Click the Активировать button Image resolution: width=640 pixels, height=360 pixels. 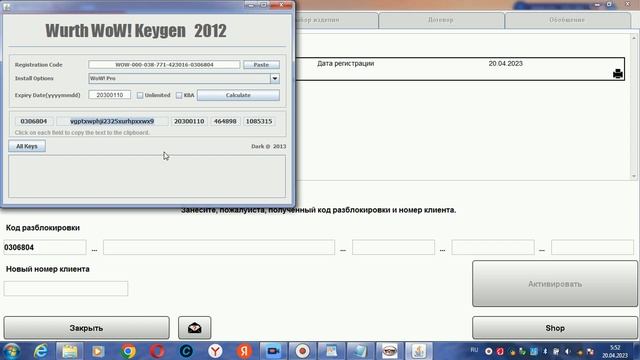pos(555,284)
